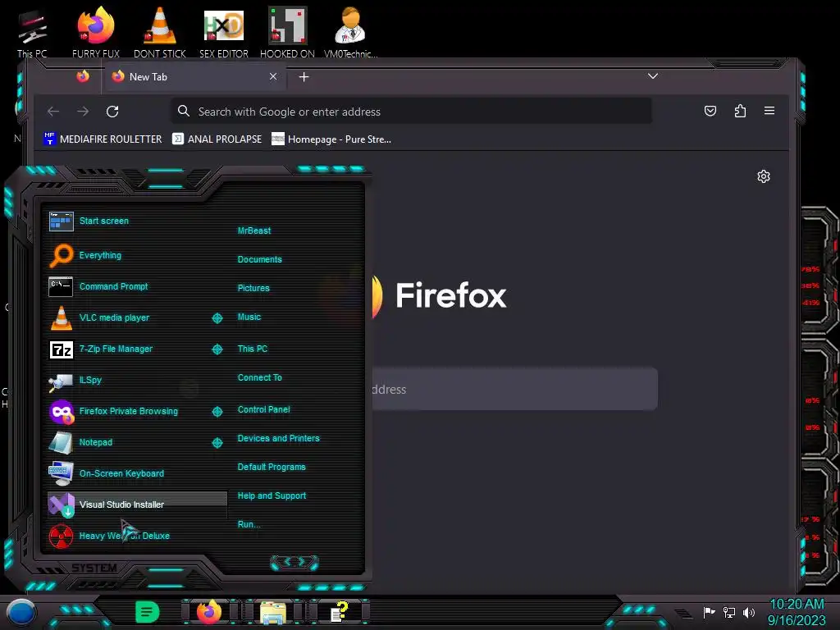Click Connect To in start menu
The height and width of the screenshot is (630, 840).
coord(260,377)
